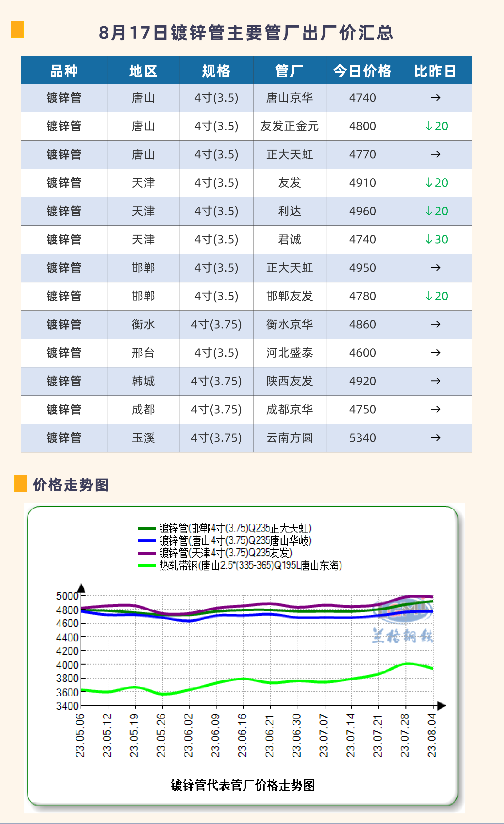Image resolution: width=504 pixels, height=824 pixels.
Task: Click the orange square beside 价格走势图
Action: [20, 483]
